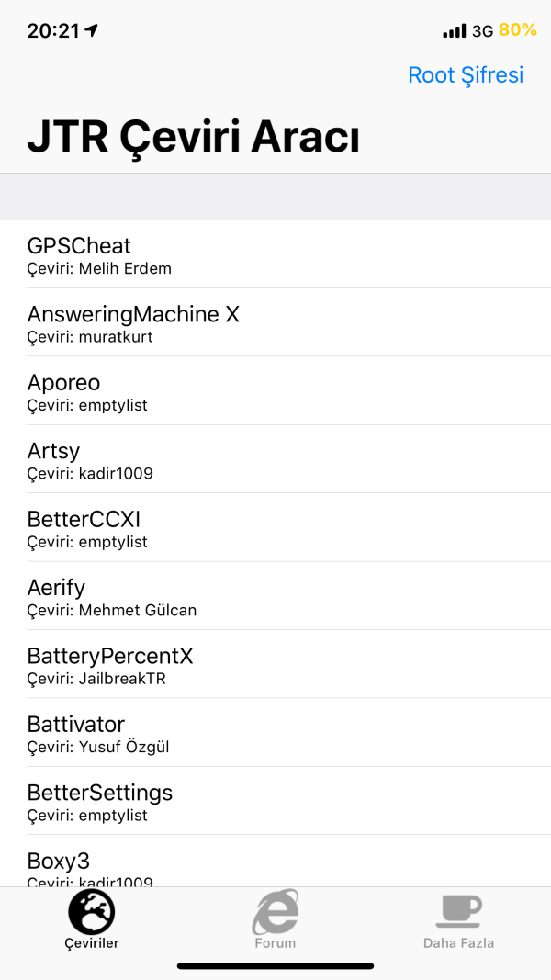The width and height of the screenshot is (551, 980).
Task: Select Aporeo in the list
Action: pos(275,391)
